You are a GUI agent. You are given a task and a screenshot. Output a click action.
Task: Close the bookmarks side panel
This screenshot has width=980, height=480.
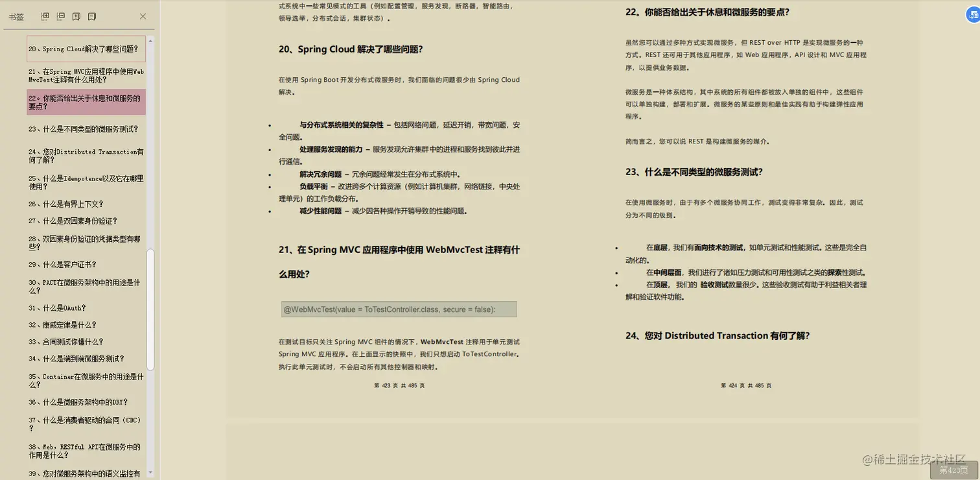coord(142,16)
